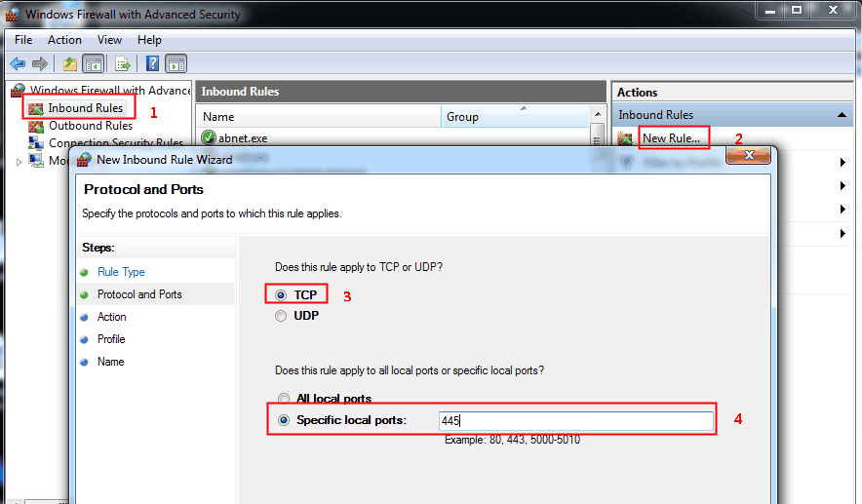Image resolution: width=862 pixels, height=504 pixels.
Task: Open the Help menu
Action: [x=149, y=40]
